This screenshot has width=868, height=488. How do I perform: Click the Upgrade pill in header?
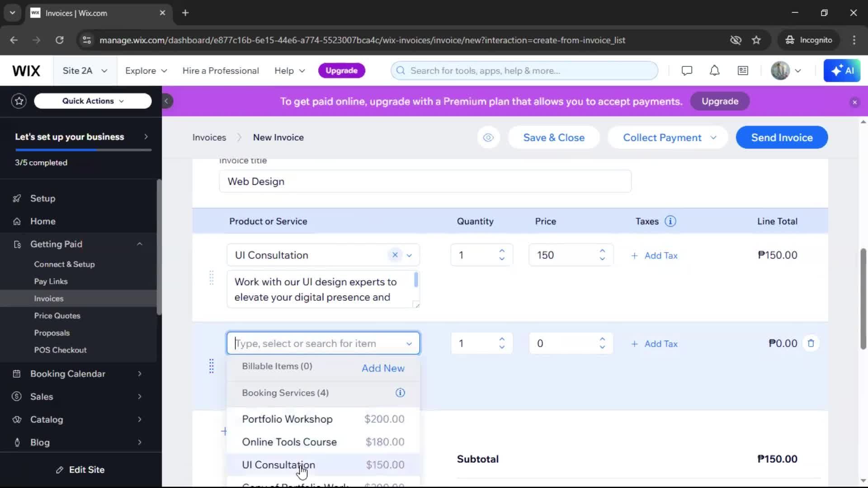[x=341, y=70]
